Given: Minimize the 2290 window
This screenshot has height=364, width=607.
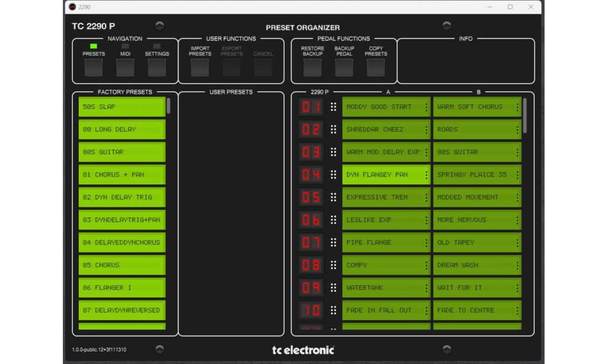Looking at the screenshot, I should [490, 7].
